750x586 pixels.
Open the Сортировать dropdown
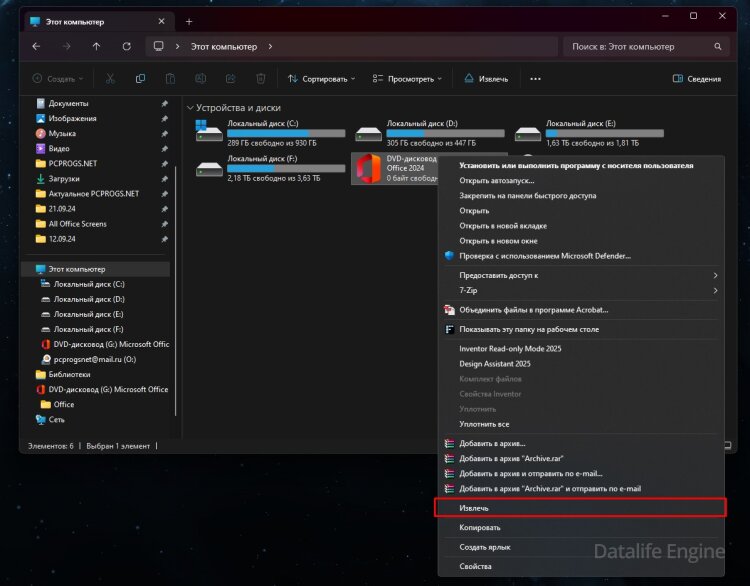click(320, 78)
